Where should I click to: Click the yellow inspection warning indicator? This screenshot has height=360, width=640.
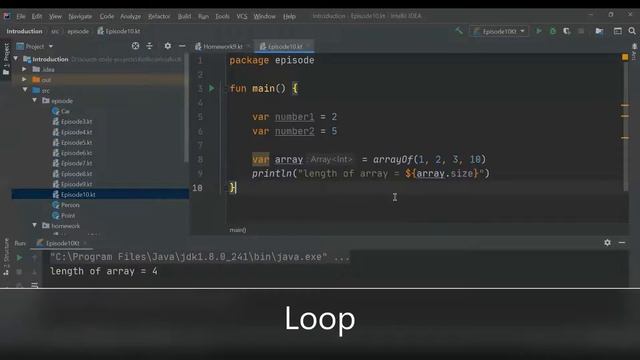(x=625, y=57)
